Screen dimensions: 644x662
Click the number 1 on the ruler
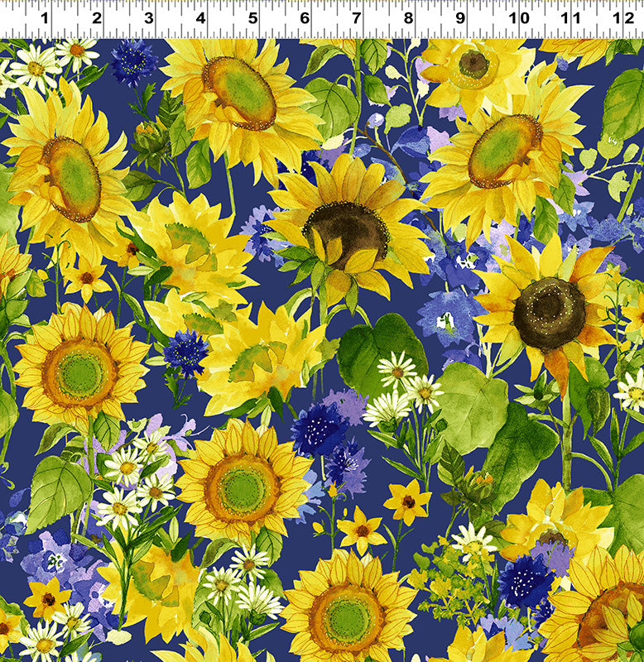[45, 18]
